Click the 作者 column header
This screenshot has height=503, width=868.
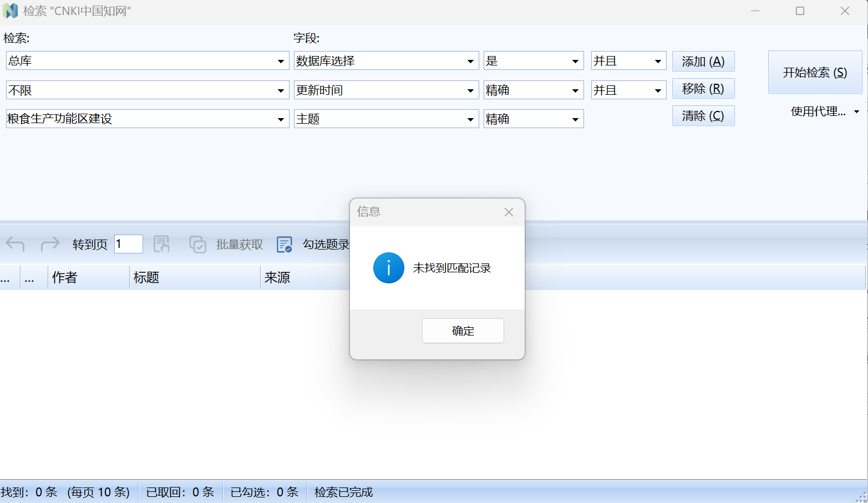click(89, 277)
